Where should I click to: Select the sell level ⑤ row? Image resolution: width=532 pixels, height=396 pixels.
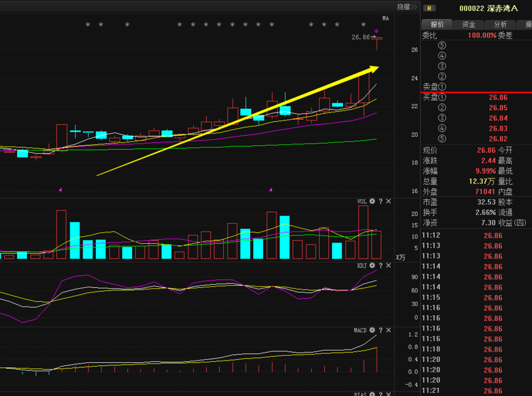(x=476, y=45)
